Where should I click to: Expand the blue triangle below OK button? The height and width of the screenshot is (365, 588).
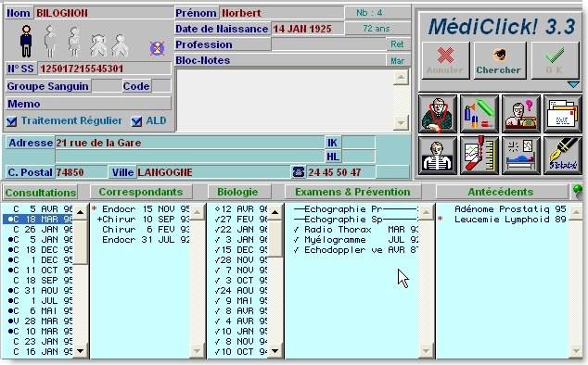point(573,85)
